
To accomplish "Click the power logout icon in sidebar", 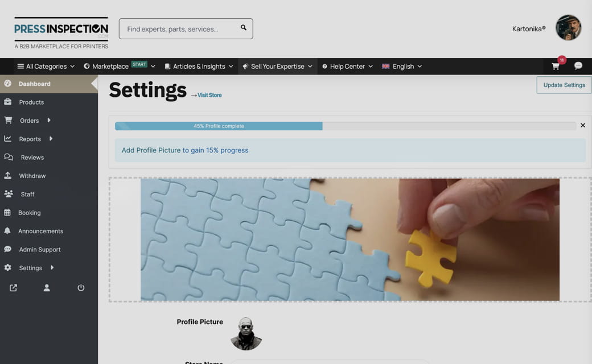I will tap(81, 288).
